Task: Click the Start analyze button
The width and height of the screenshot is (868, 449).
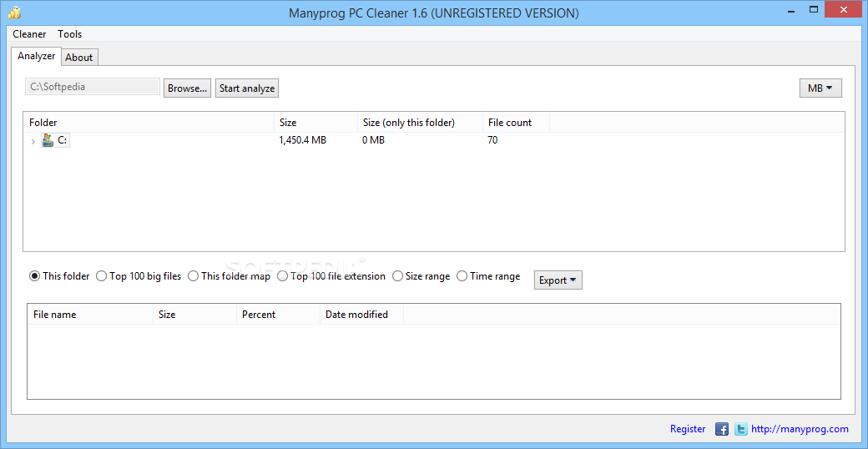Action: click(x=247, y=88)
